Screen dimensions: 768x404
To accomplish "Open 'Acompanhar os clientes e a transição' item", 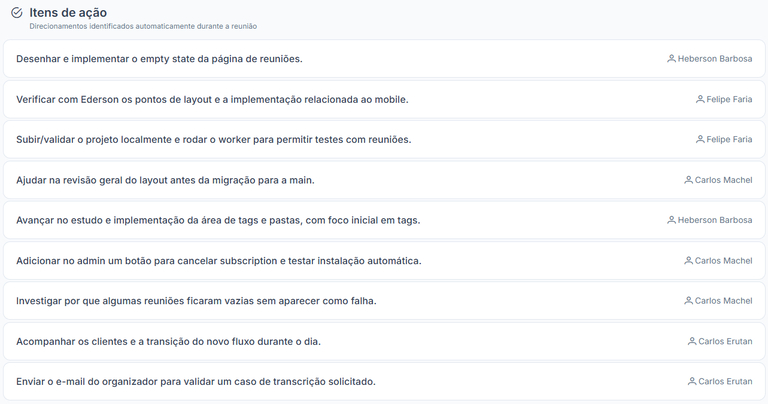I will coord(384,341).
